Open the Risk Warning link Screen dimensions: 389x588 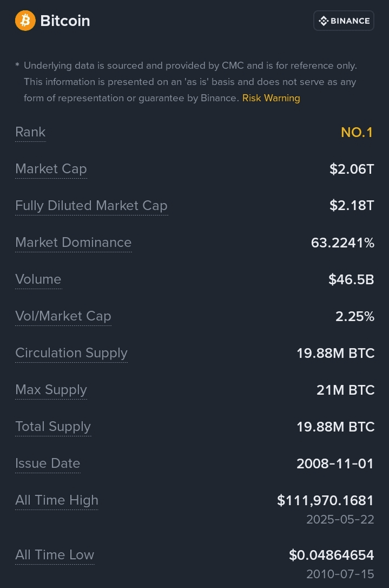pos(271,98)
